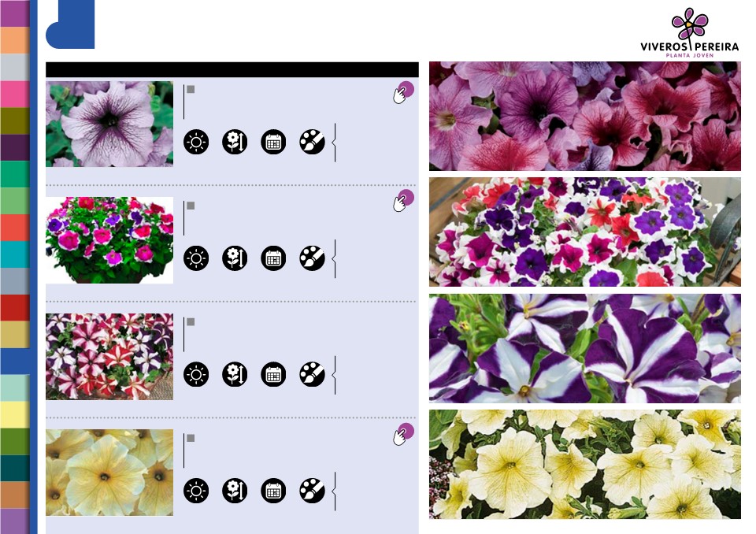This screenshot has width=756, height=534.
Task: Tap the hand pointer icon in the yellow petunia row
Action: [403, 434]
